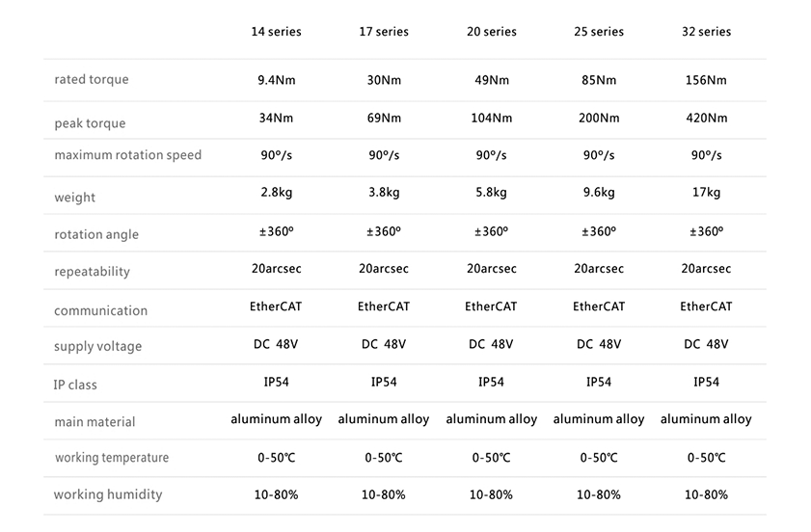The height and width of the screenshot is (532, 811).
Task: Click the maximum rotation speed label
Action: coord(127,155)
